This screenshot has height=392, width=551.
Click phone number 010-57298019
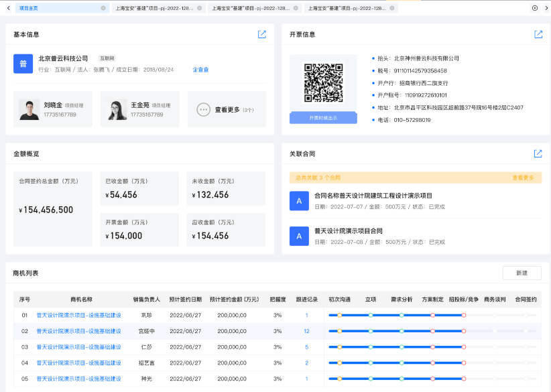click(412, 120)
